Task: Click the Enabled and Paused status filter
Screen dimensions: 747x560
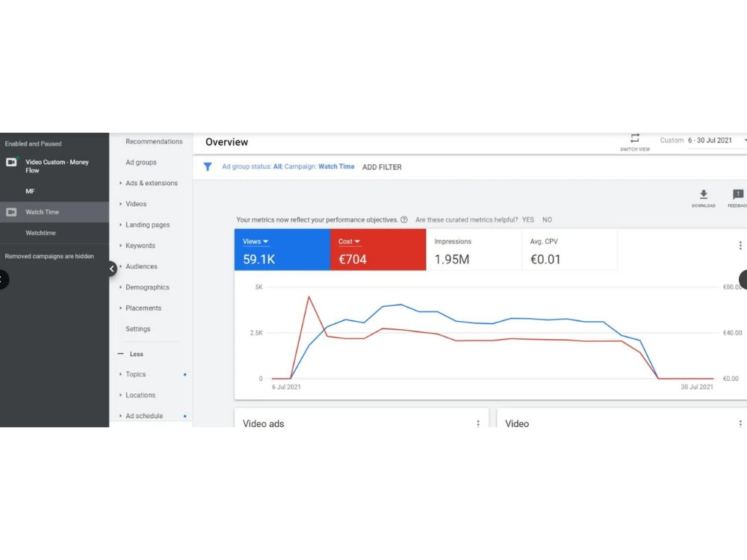Action: (33, 144)
